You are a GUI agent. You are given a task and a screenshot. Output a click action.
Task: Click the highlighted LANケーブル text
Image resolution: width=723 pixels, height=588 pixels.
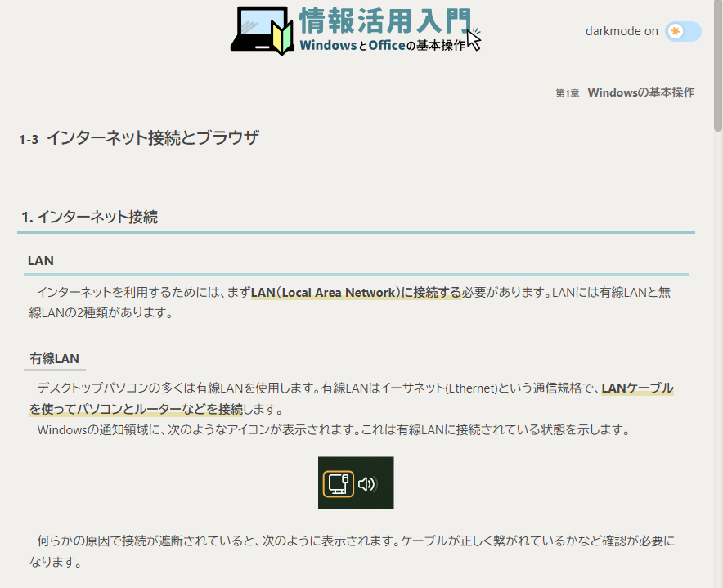[637, 388]
